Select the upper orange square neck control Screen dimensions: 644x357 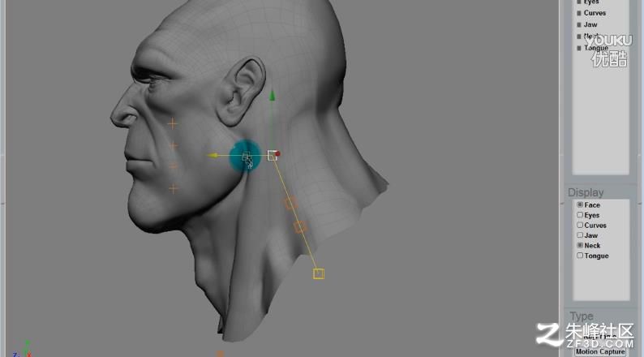pos(291,203)
